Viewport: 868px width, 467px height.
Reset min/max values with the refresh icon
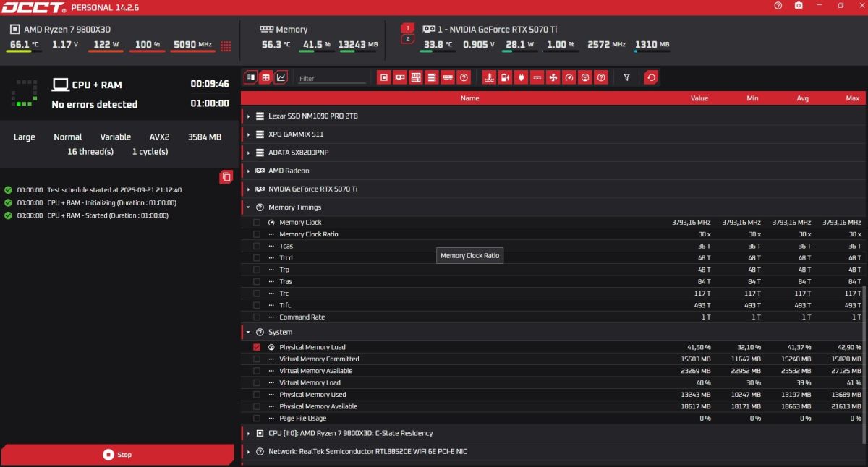[651, 77]
